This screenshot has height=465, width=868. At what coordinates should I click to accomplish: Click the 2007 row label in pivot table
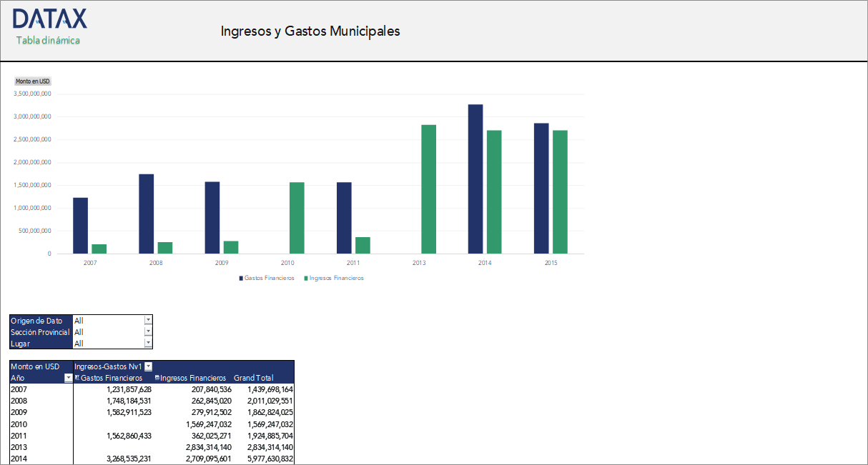18,389
